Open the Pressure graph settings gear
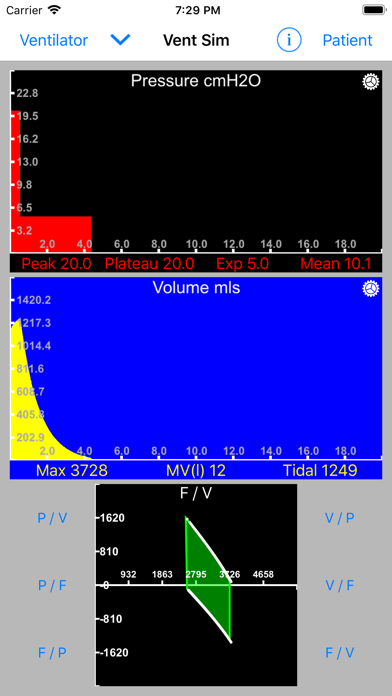The image size is (392, 696). 371,82
